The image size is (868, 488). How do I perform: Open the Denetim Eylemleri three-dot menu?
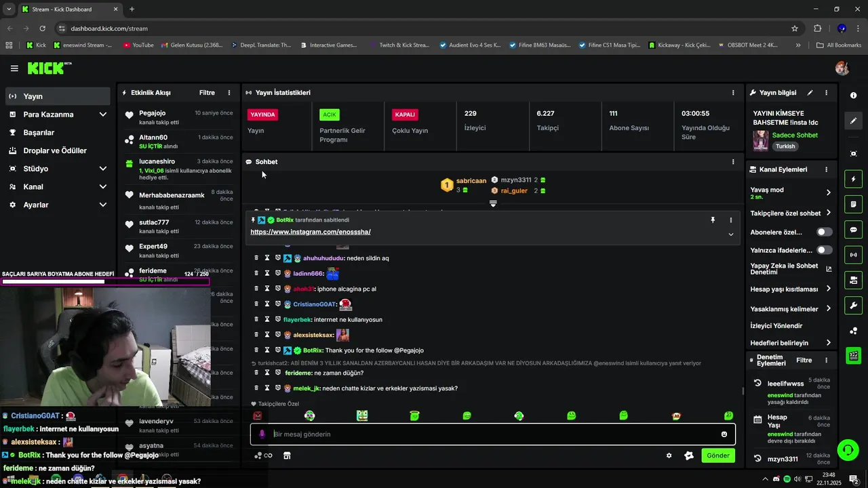[x=826, y=361]
